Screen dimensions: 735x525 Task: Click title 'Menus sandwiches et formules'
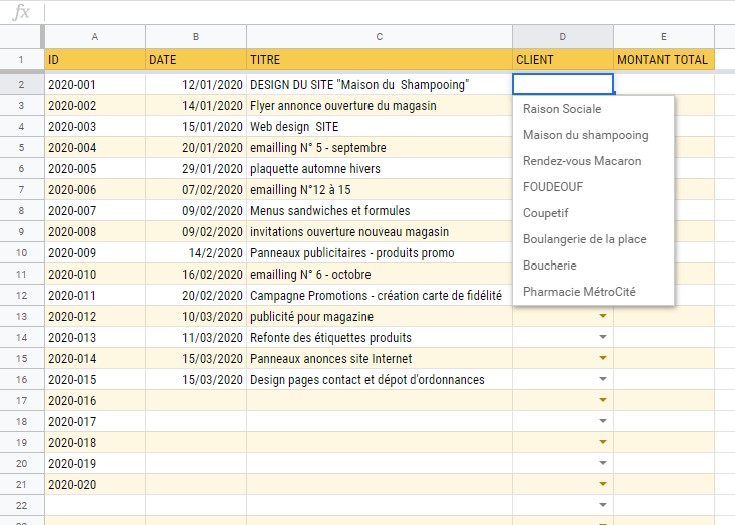pos(379,210)
